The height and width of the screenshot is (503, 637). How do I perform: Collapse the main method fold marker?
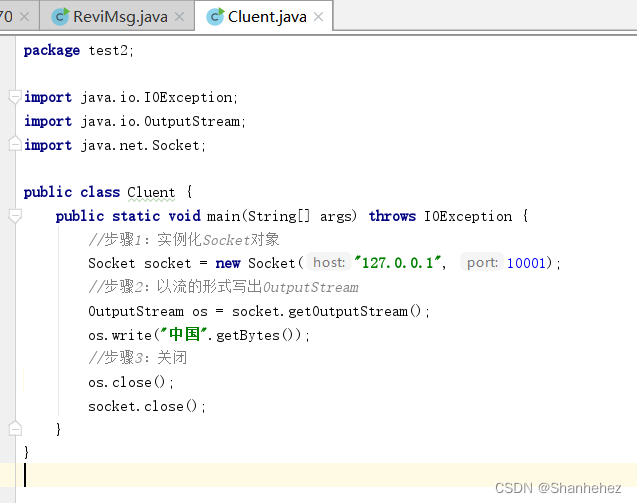[x=15, y=216]
